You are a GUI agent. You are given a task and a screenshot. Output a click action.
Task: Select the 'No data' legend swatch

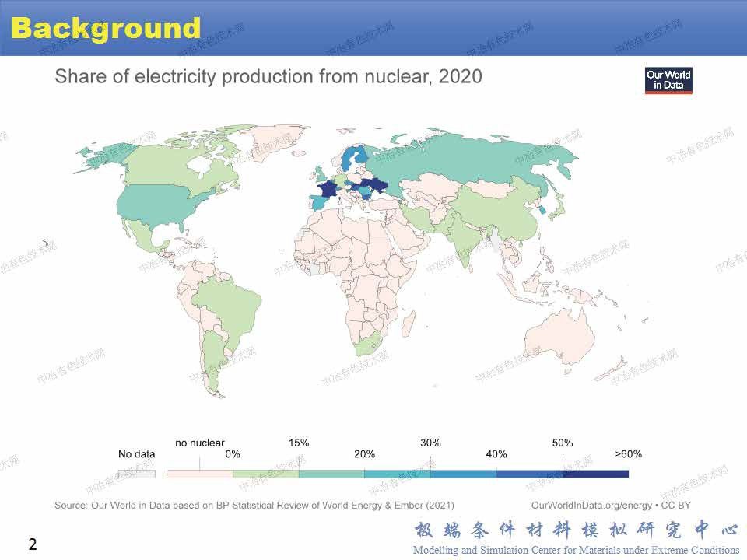pyautogui.click(x=136, y=473)
